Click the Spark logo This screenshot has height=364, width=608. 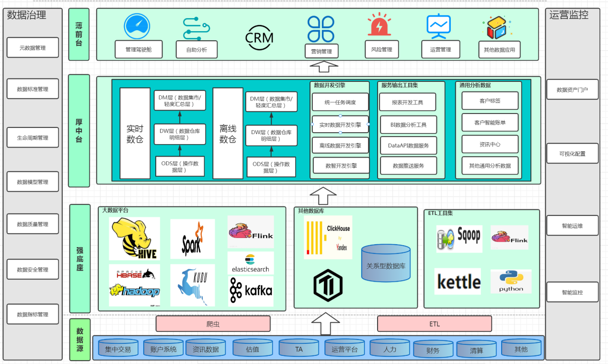(x=192, y=239)
